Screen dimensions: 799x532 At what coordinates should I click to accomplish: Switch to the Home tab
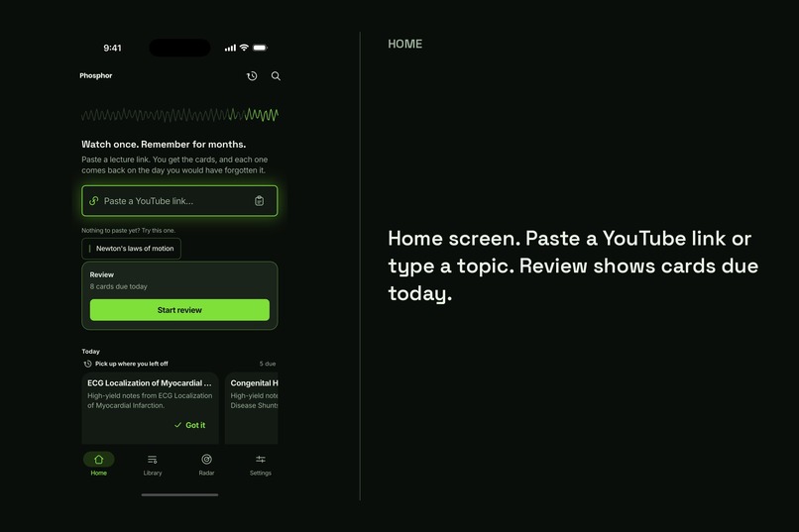99,464
